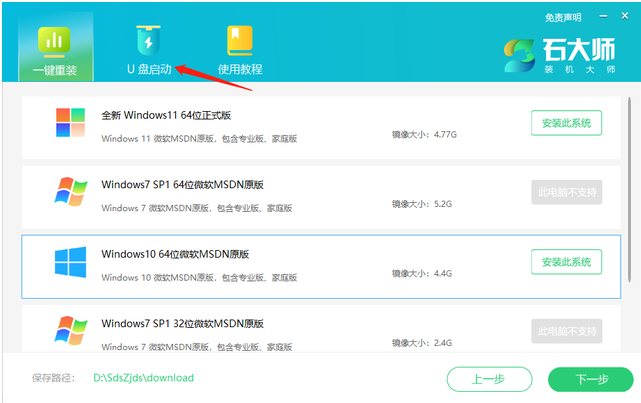Open the 使用教程 book icon
This screenshot has width=641, height=403.
pyautogui.click(x=240, y=40)
